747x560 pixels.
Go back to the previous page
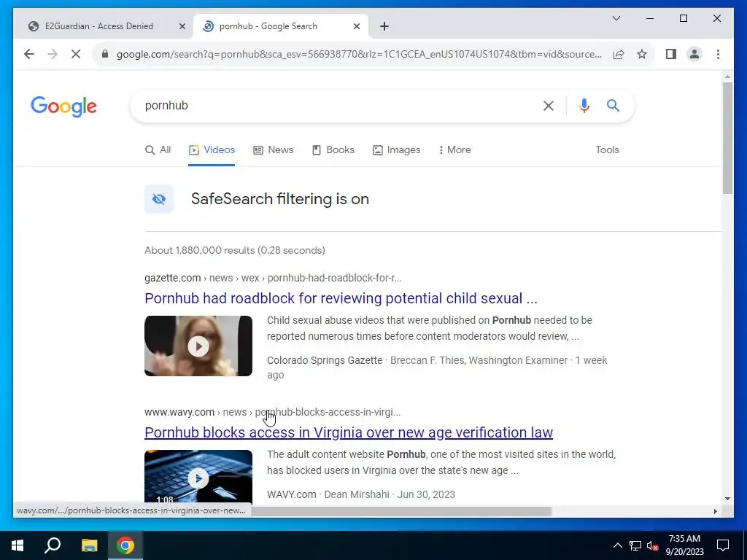pyautogui.click(x=29, y=54)
